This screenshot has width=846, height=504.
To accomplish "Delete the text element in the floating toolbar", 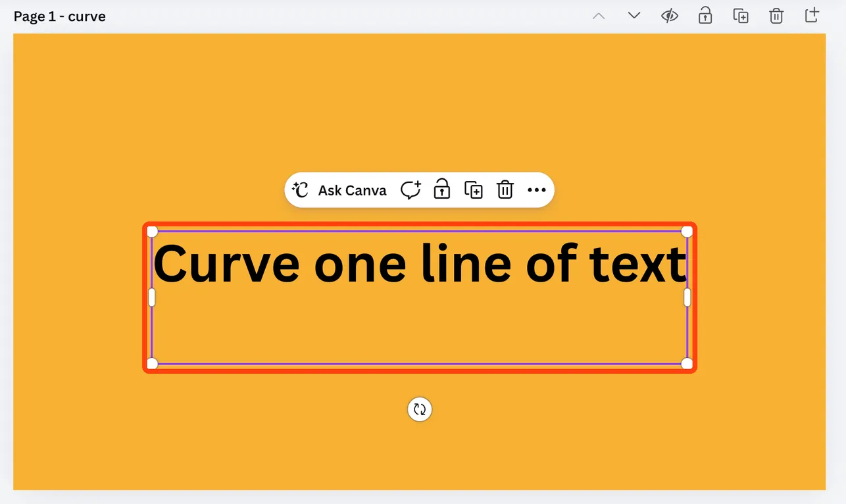I will pyautogui.click(x=505, y=190).
